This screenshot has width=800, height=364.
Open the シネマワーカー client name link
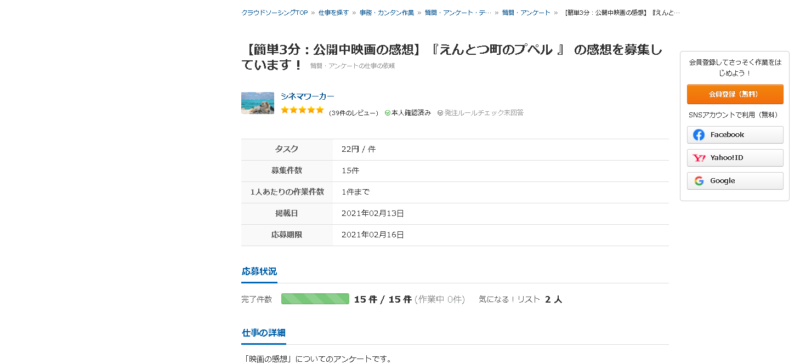[308, 96]
